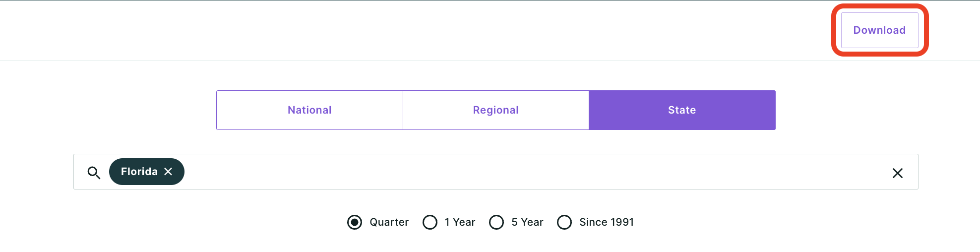Click the Download button
Screen dimensions: 980x252
[x=879, y=30]
